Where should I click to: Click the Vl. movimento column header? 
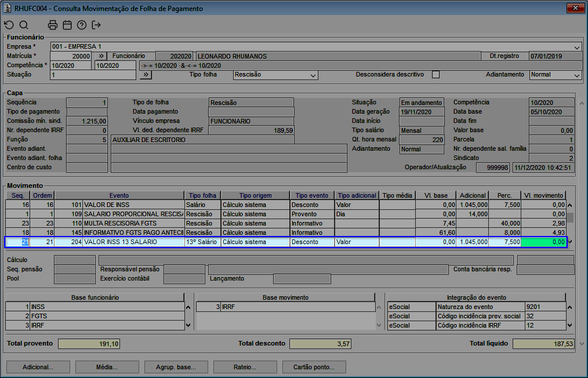[544, 195]
